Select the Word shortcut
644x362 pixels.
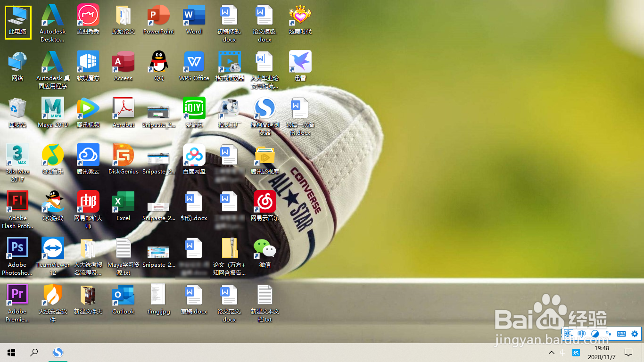point(194,20)
